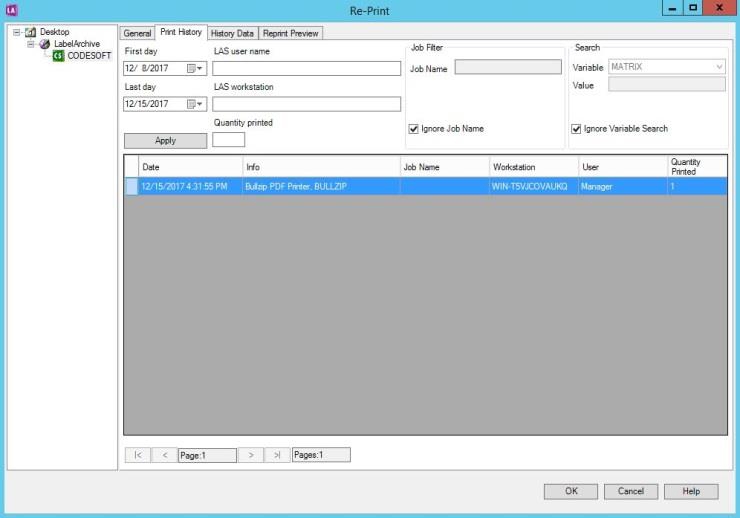
Task: Open the History Data tab
Action: tap(232, 33)
